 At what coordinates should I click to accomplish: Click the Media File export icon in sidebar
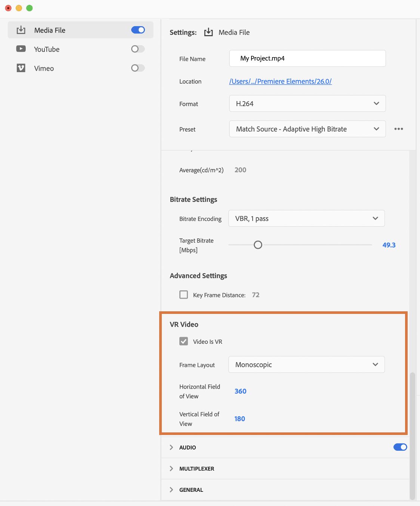coord(21,30)
